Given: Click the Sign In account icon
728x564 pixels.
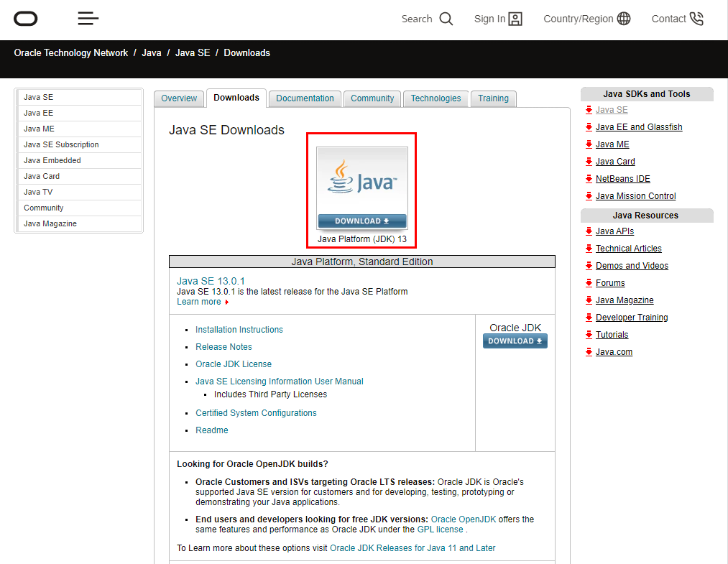Looking at the screenshot, I should 515,19.
